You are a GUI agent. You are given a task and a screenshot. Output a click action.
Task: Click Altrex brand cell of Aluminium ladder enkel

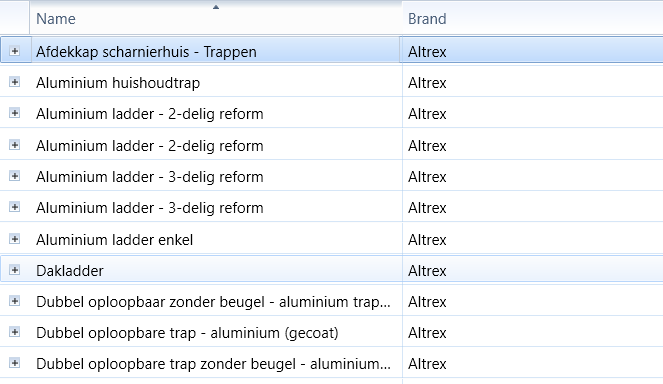[532, 240]
